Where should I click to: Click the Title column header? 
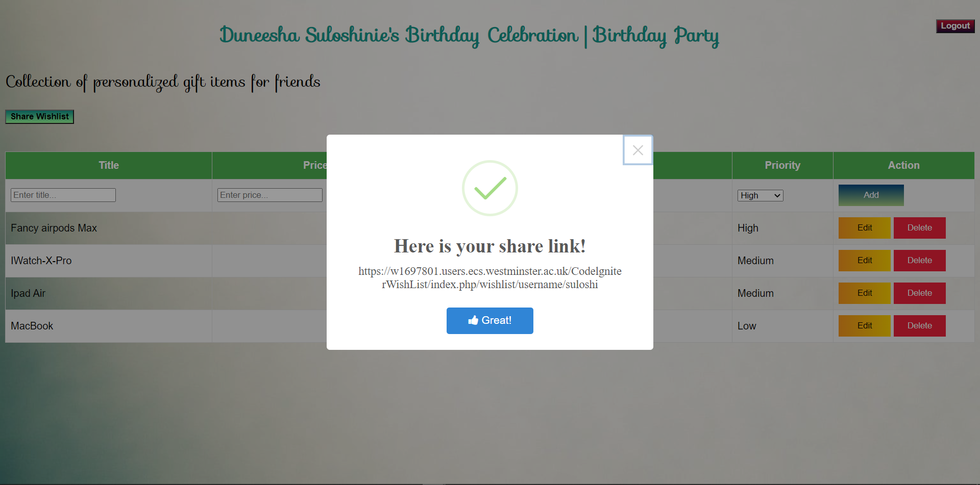[x=108, y=165]
